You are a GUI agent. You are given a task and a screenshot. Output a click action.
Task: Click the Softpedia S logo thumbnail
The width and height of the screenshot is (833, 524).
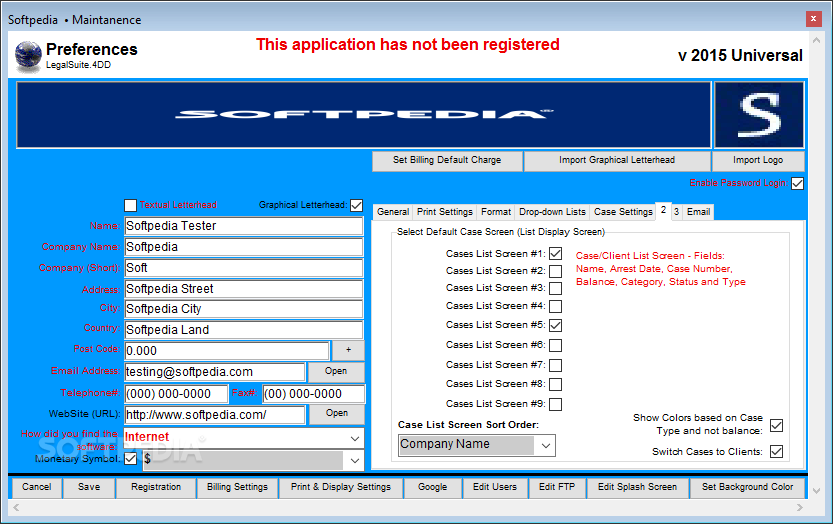759,115
